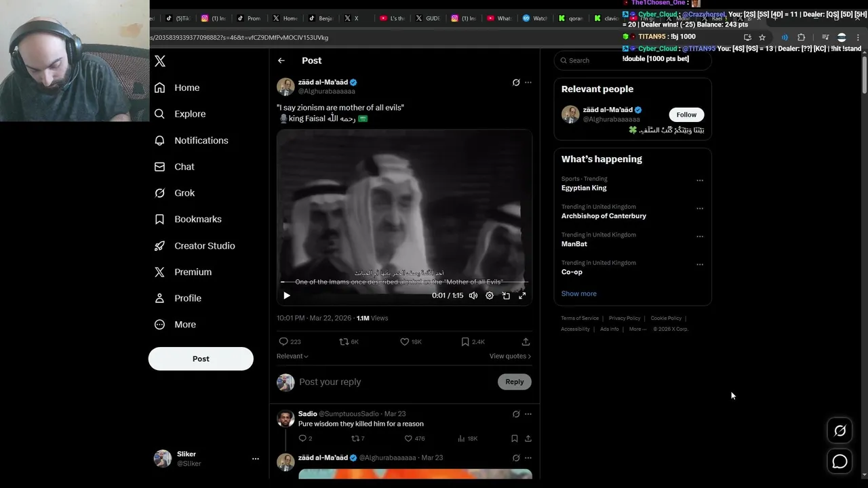Open options for Egyptian King trend
The image size is (868, 488).
click(x=700, y=181)
